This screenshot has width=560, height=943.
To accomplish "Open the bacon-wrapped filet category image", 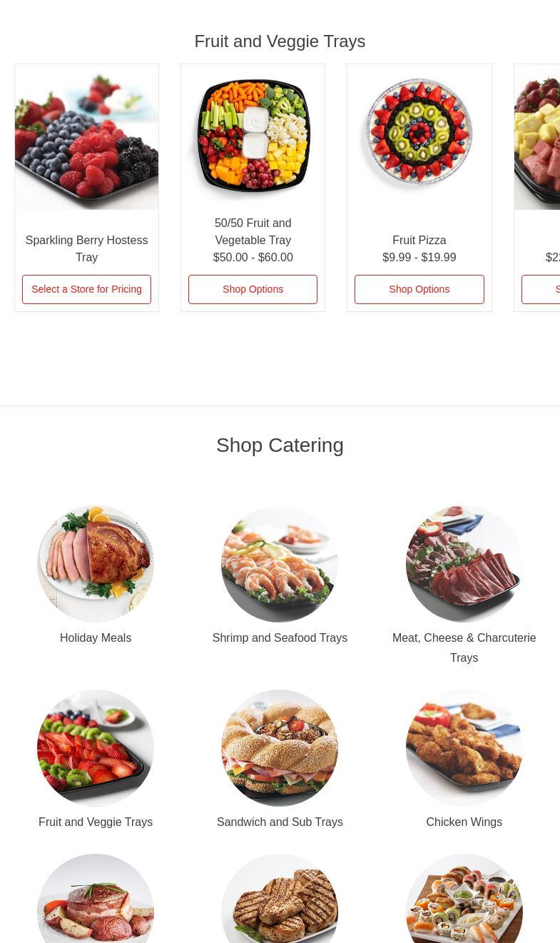I will point(96,899).
